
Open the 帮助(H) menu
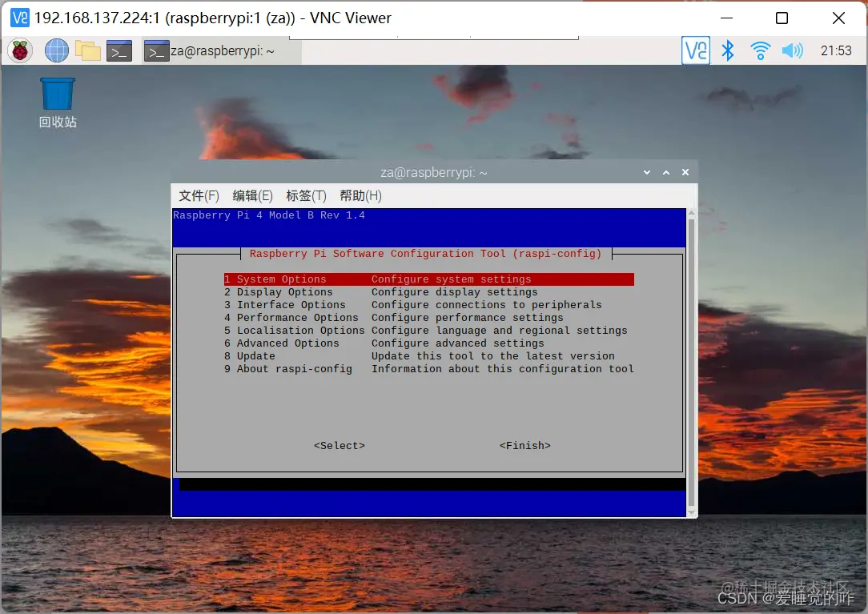click(360, 196)
